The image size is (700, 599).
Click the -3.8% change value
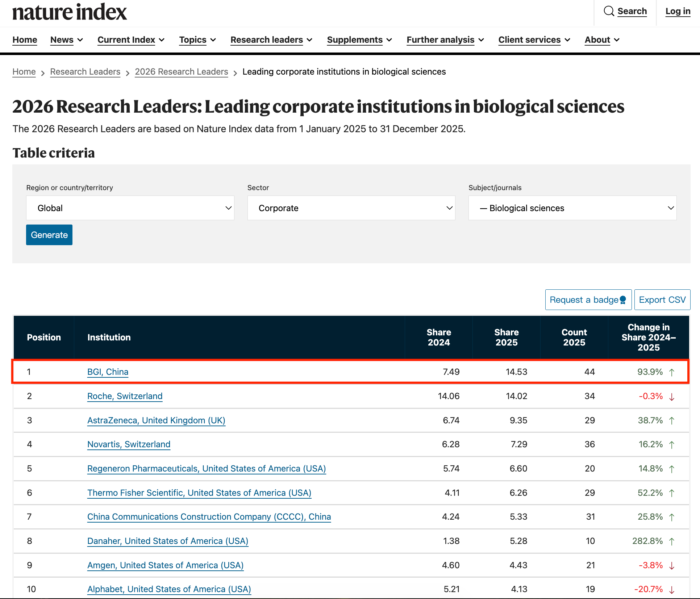[x=651, y=565]
